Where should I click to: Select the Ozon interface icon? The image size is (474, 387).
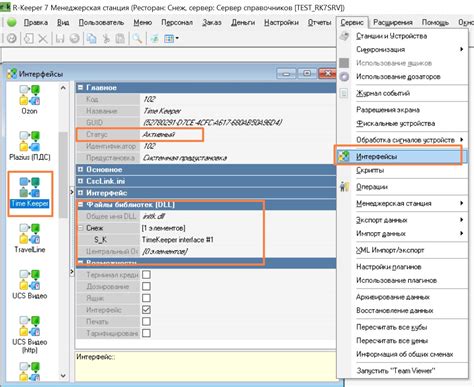pyautogui.click(x=29, y=95)
